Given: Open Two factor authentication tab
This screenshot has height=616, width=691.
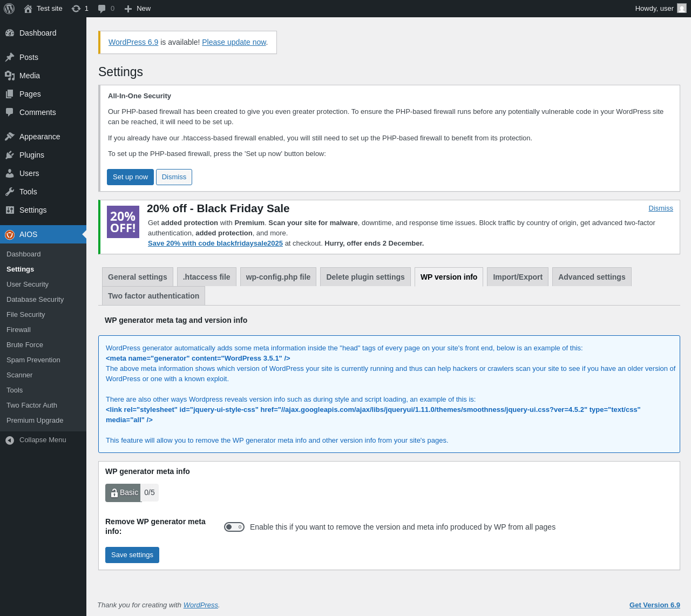Looking at the screenshot, I should (154, 296).
